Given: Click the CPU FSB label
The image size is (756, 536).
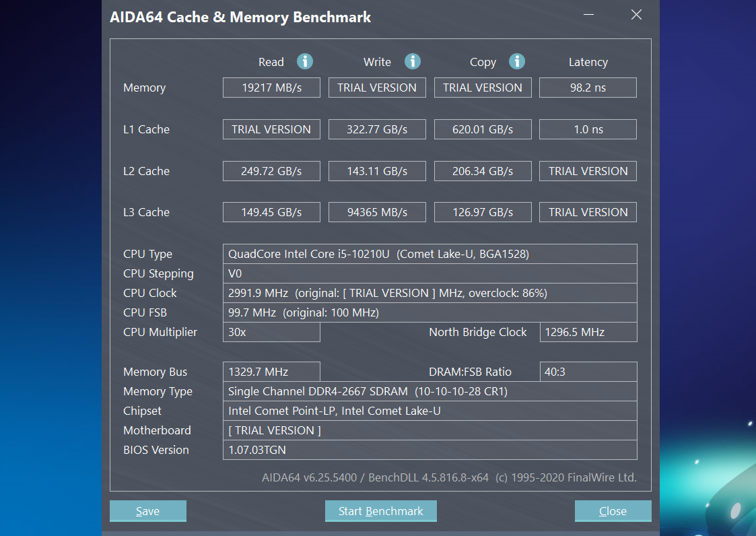Looking at the screenshot, I should [x=145, y=312].
